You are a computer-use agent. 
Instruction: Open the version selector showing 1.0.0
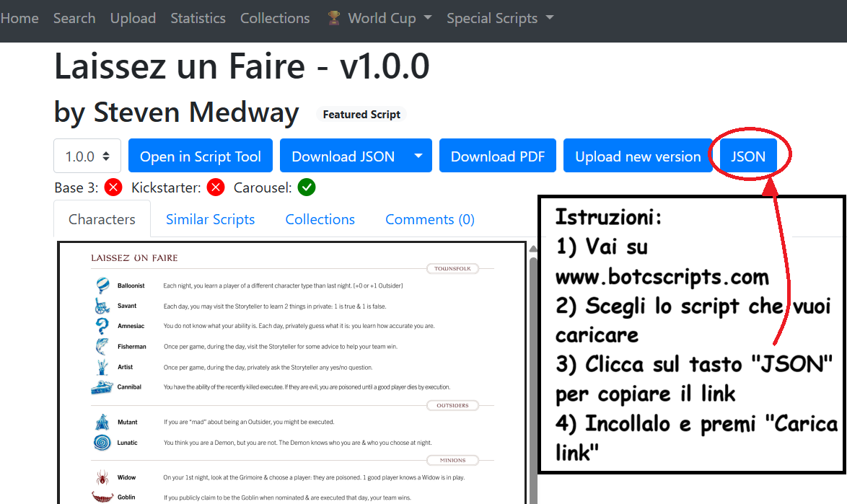click(x=87, y=156)
